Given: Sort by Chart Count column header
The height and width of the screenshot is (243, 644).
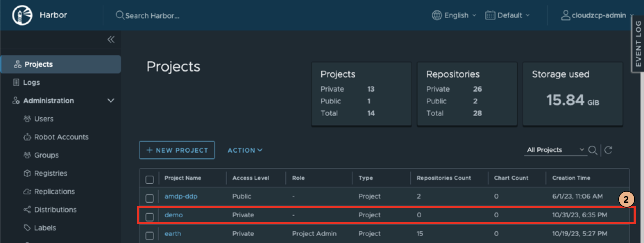Looking at the screenshot, I should (511, 178).
